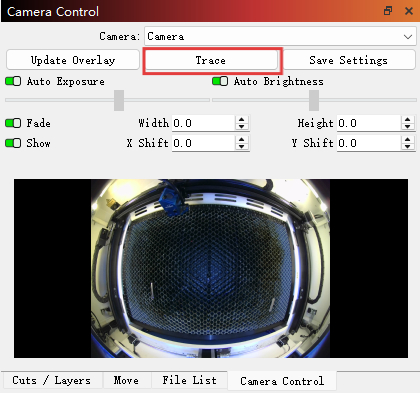
Task: Decrease the Height value with down arrow
Action: coord(407,127)
